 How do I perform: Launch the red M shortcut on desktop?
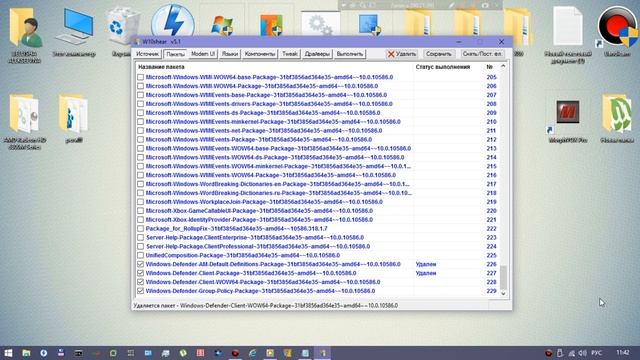pyautogui.click(x=567, y=122)
